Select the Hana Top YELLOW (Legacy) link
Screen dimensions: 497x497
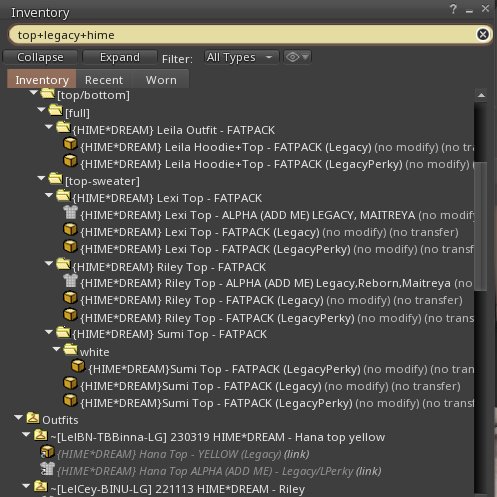pos(183,454)
